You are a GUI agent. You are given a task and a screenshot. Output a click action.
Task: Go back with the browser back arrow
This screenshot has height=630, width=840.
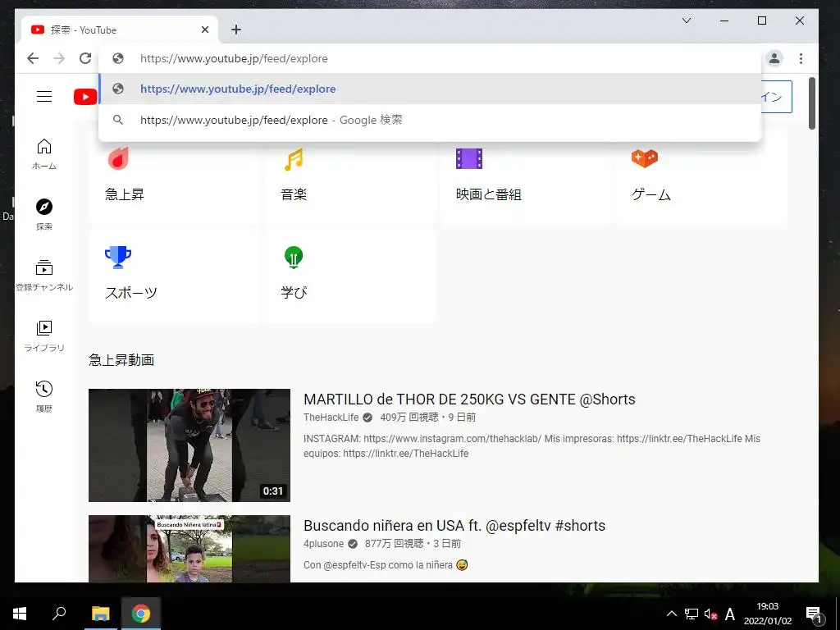[x=33, y=58]
